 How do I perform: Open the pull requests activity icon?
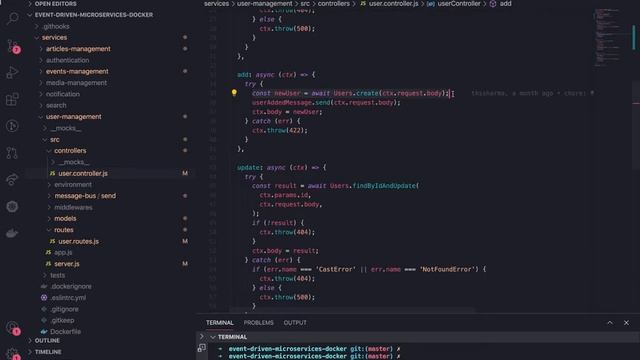12,153
